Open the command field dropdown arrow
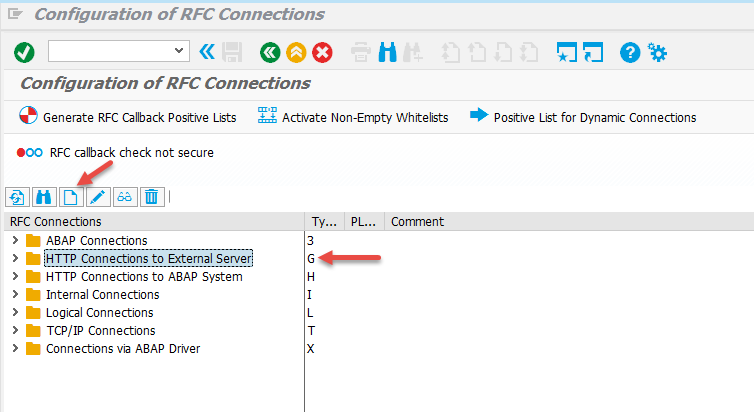This screenshot has width=754, height=412. point(180,51)
